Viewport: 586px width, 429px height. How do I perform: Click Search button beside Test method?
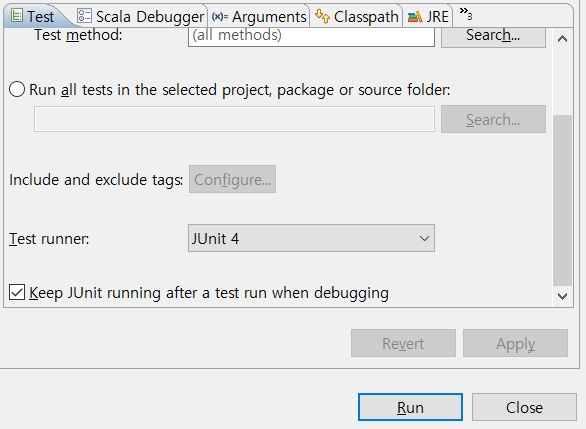[x=493, y=36]
